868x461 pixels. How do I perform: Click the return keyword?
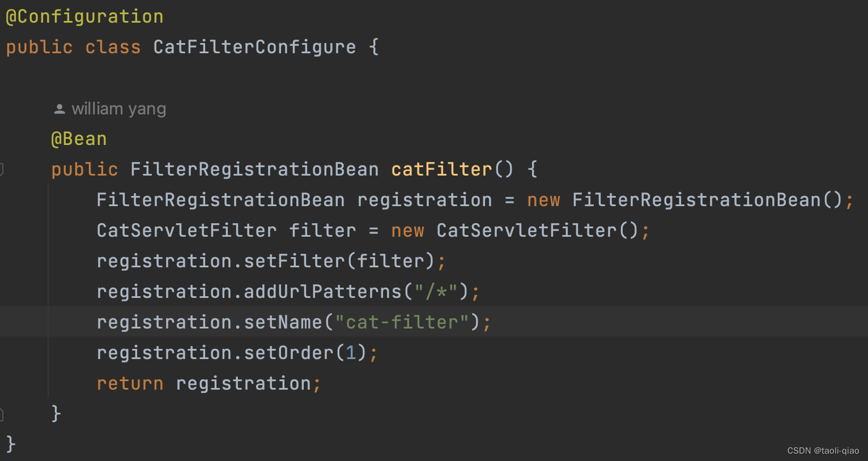130,383
